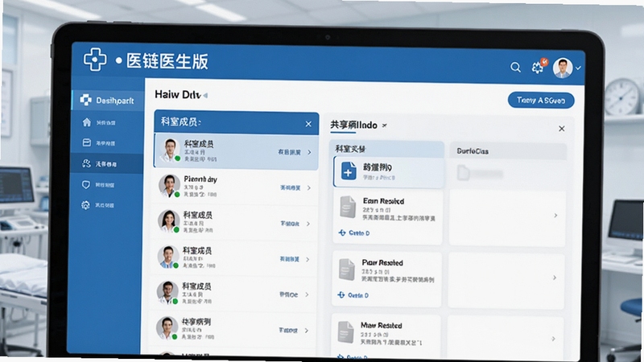Open the 共享病lndo tab in the right panel
This screenshot has width=644, height=362.
coord(353,125)
